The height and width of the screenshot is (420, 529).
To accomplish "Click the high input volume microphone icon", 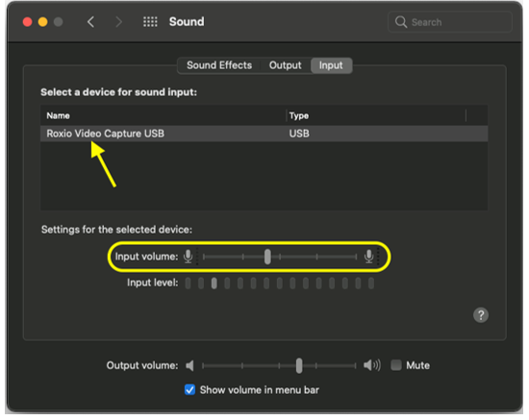I will click(368, 257).
